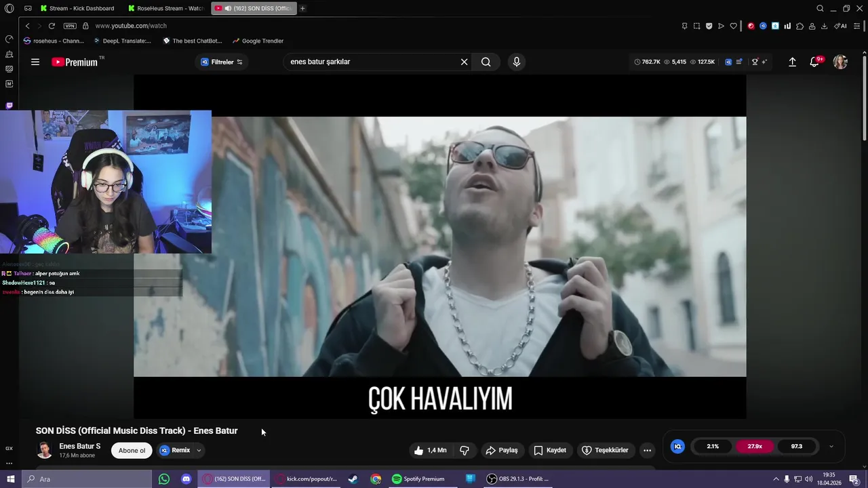Open the vidIQ list icon in stats bar
The height and width of the screenshot is (488, 868).
point(738,62)
